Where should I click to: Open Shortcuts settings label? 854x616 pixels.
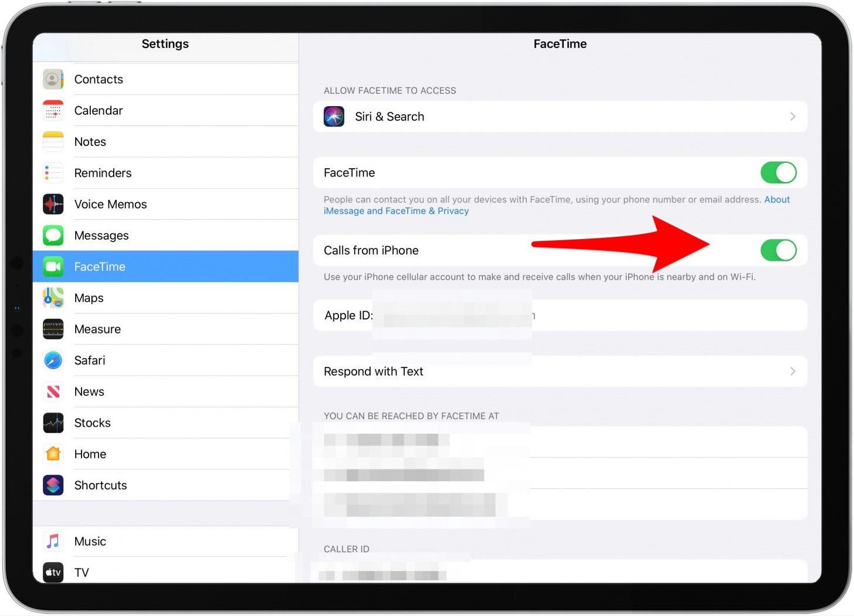coord(101,485)
